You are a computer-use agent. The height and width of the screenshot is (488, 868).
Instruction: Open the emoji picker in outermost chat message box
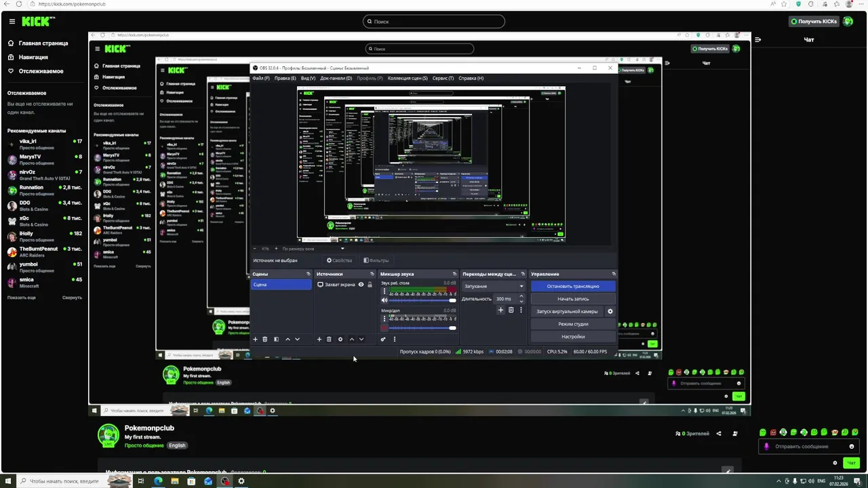coord(852,447)
